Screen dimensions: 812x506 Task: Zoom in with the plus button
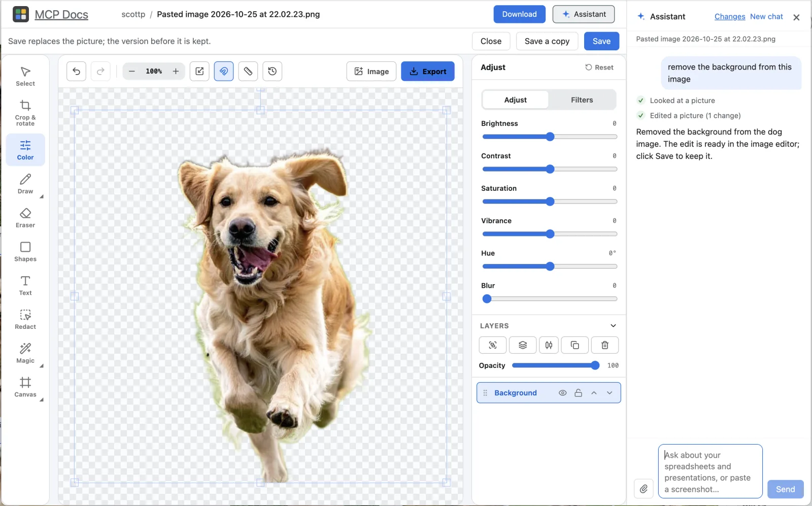point(176,71)
